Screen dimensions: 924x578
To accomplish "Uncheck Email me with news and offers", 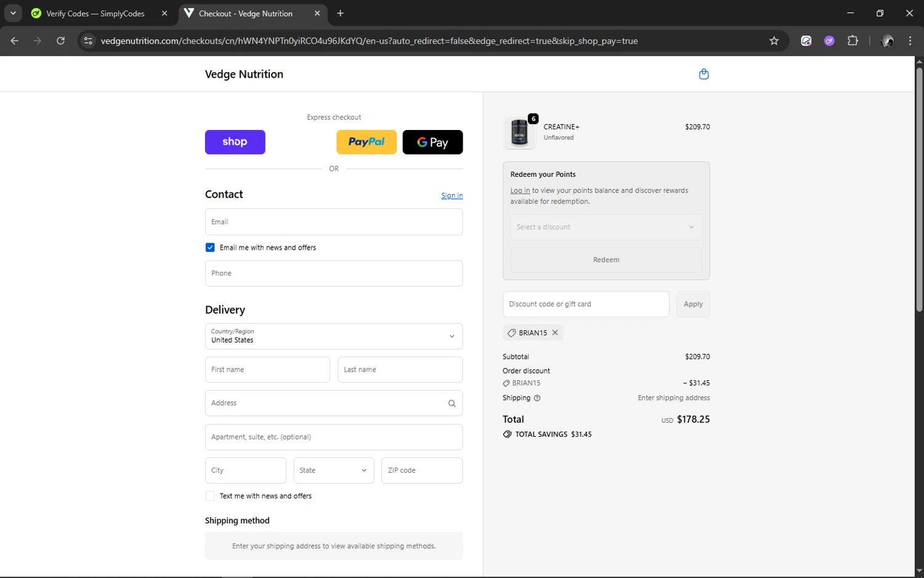I will (x=210, y=247).
